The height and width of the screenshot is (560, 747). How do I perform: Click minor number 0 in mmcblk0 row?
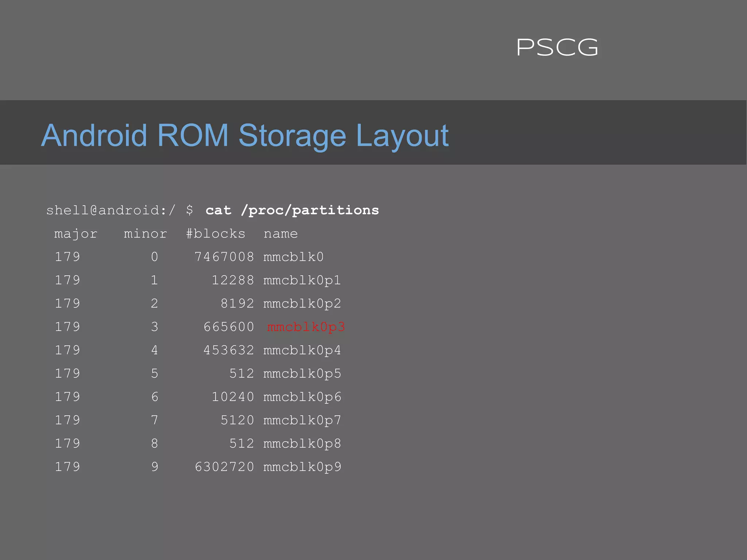point(155,257)
